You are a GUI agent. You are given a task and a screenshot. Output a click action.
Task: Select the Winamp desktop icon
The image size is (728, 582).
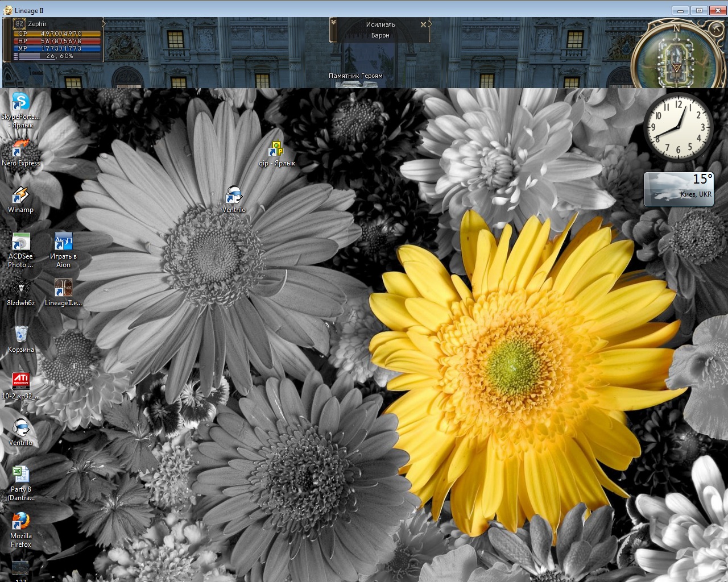coord(20,199)
